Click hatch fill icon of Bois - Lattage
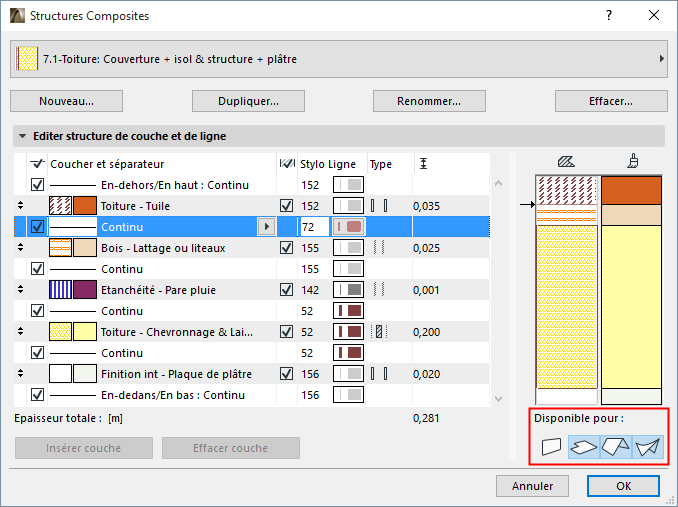 (61, 248)
